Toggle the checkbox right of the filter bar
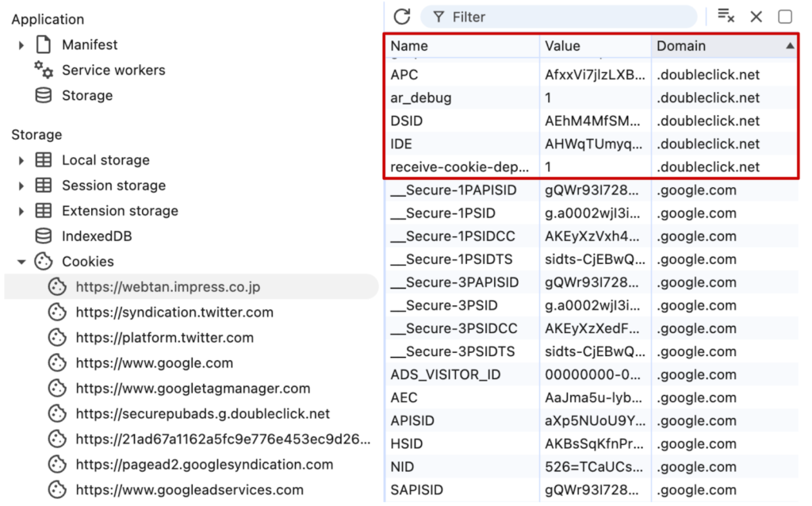This screenshot has height=506, width=812. 785,17
